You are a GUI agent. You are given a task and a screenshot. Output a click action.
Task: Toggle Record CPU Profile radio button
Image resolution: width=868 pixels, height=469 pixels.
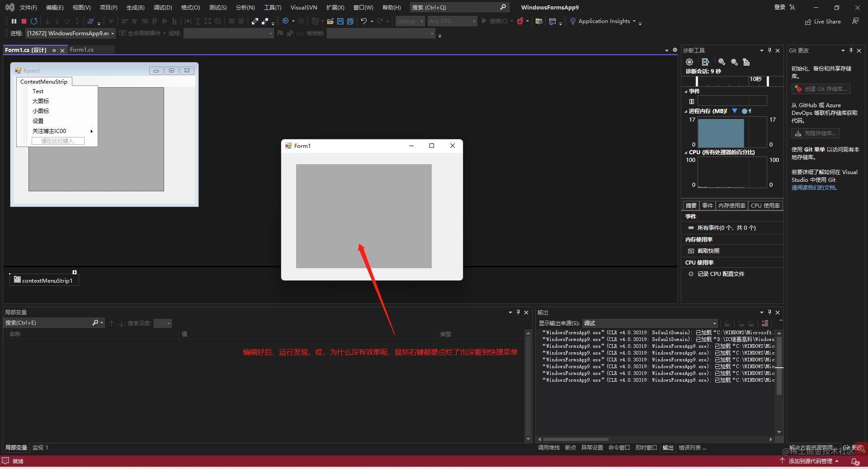tap(691, 274)
